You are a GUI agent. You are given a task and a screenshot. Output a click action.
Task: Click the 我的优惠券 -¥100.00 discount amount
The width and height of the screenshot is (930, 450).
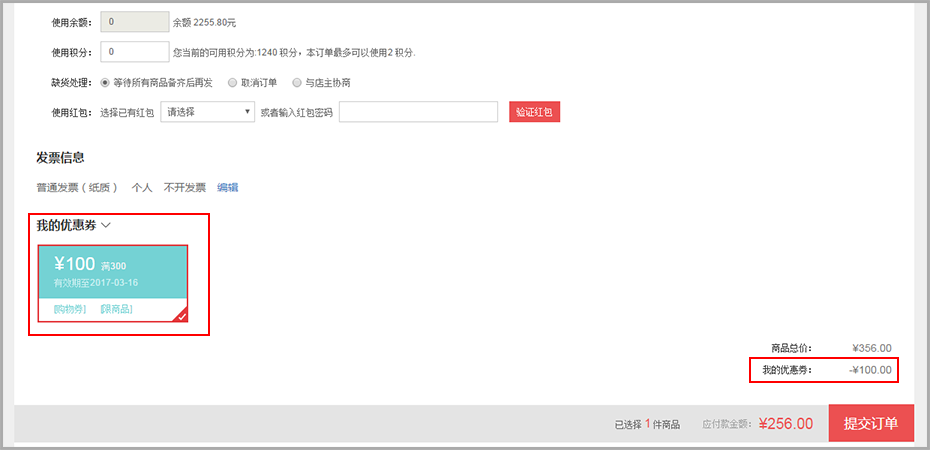[870, 371]
